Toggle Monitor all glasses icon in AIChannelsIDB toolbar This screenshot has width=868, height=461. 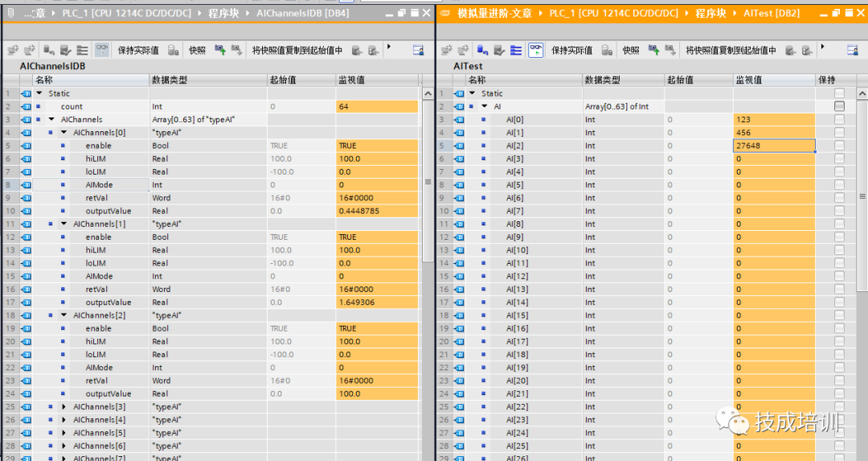[x=102, y=51]
